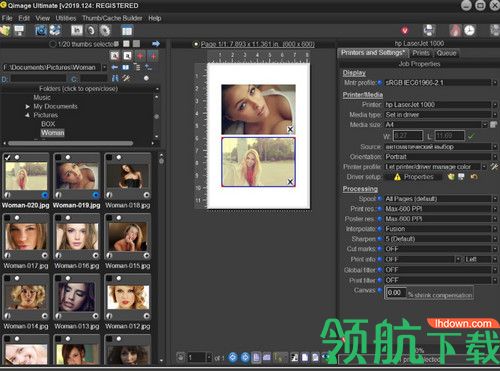Toggle the checkbox on Woman-020.jpg thumbnail
500x371 pixels.
click(7, 157)
